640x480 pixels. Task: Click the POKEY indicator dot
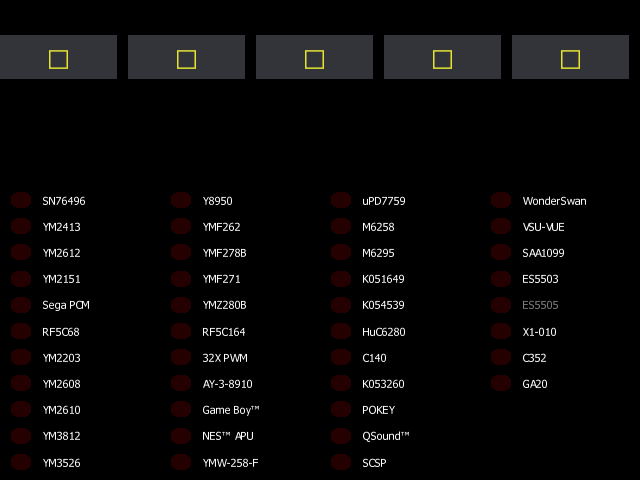tap(341, 410)
